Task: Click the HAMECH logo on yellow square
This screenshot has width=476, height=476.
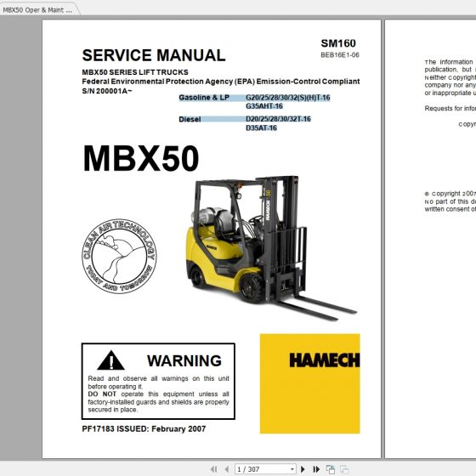Action: 310,383
